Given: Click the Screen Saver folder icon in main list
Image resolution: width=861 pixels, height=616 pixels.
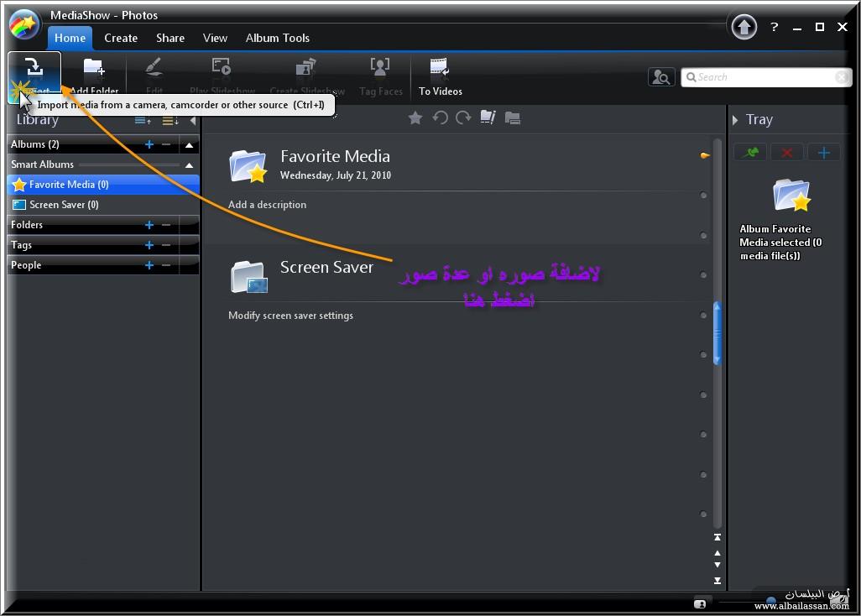Looking at the screenshot, I should click(x=249, y=276).
